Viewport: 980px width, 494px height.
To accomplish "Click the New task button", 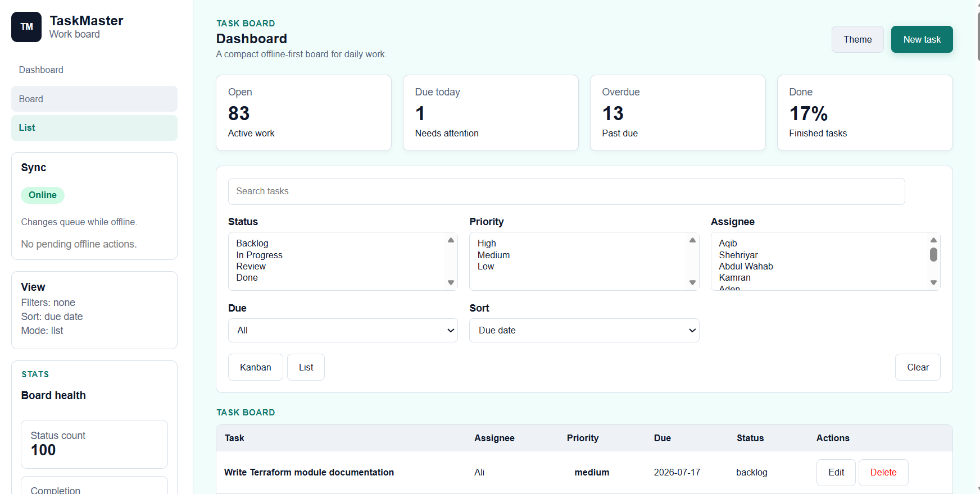I will click(922, 39).
